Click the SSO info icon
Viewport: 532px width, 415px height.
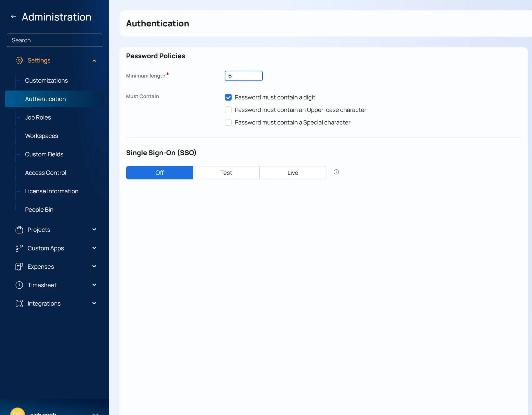point(336,172)
